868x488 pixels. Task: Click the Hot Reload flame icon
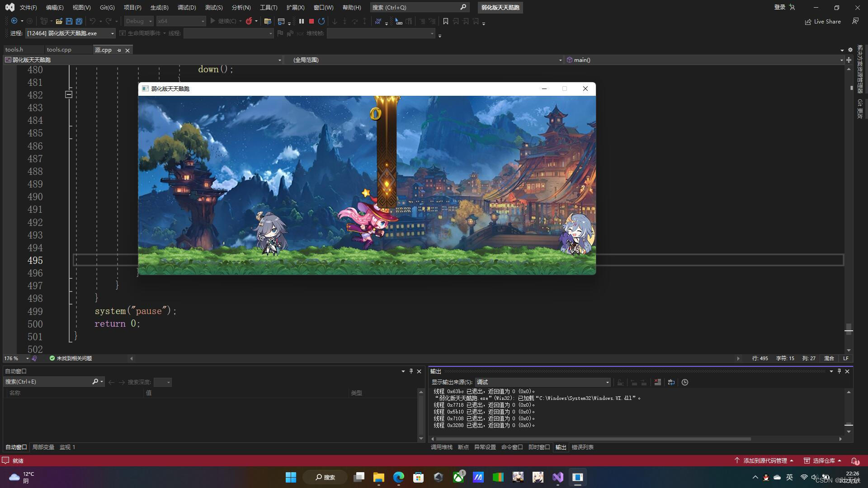(x=249, y=21)
